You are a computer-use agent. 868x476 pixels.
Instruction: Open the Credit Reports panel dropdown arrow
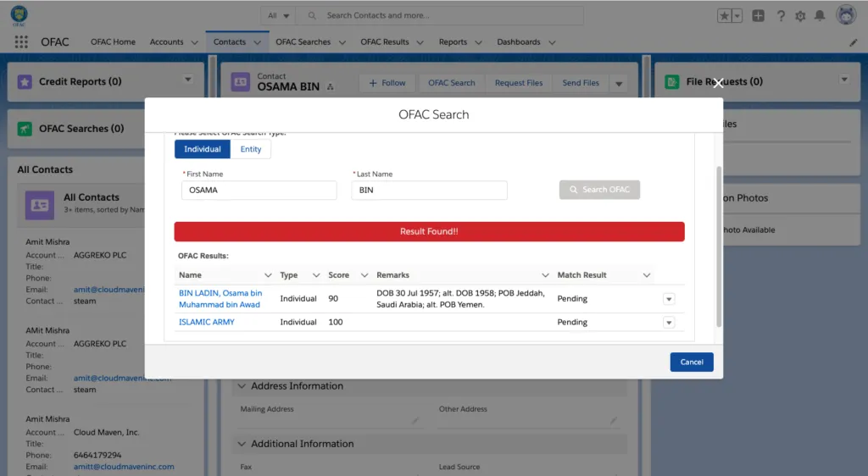[188, 80]
